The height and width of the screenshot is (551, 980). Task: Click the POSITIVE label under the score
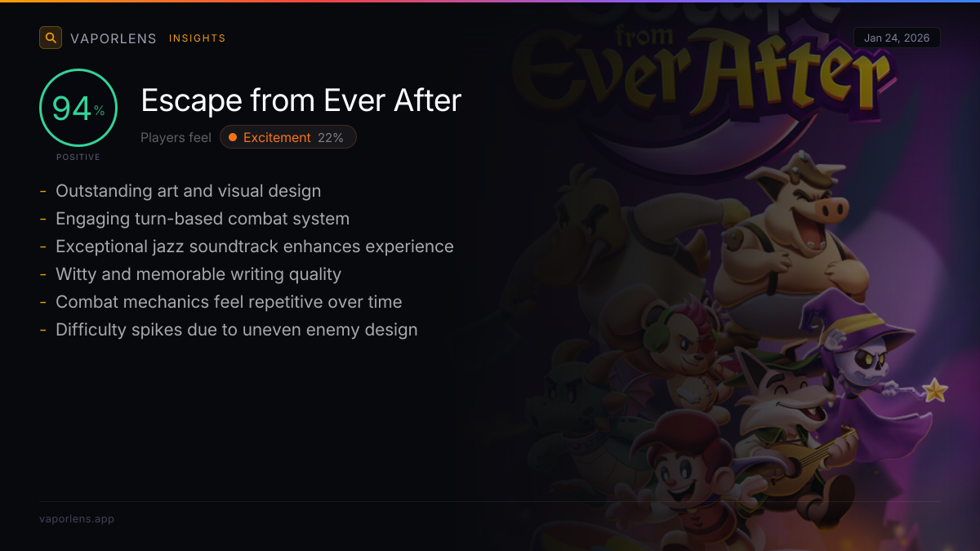pos(78,157)
